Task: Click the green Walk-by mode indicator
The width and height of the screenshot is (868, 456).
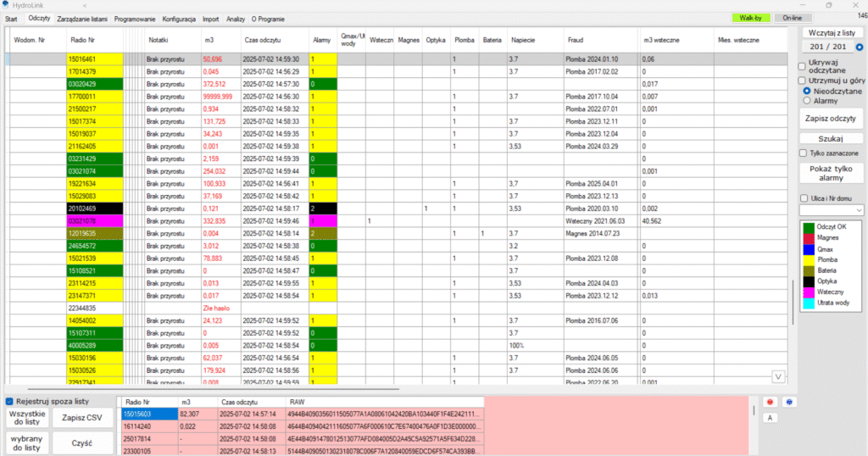Action: click(750, 17)
